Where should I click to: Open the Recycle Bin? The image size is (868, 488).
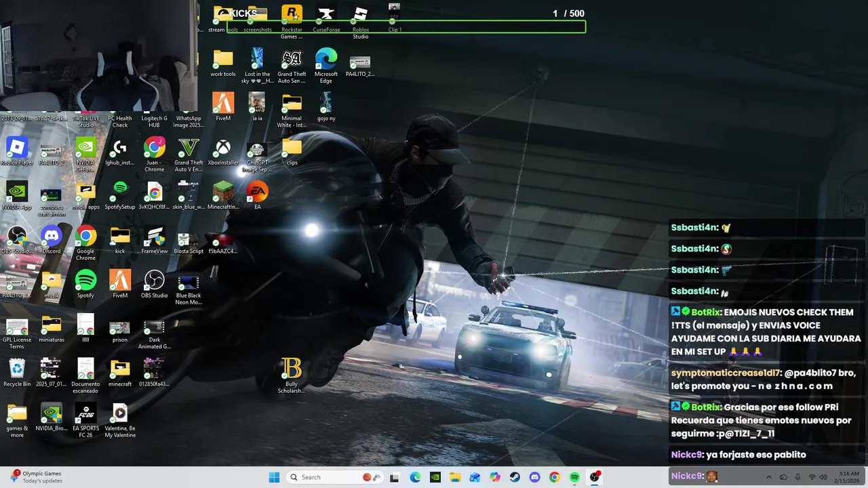point(17,373)
